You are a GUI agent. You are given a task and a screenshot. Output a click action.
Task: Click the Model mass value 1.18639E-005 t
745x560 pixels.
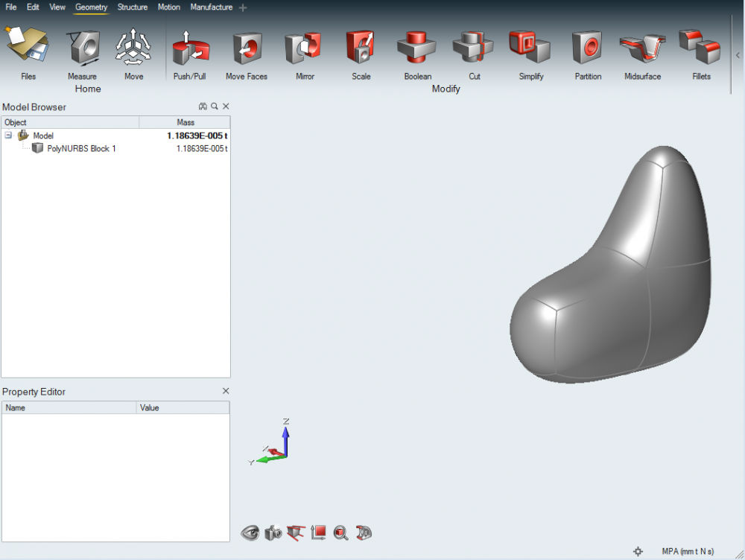(197, 136)
